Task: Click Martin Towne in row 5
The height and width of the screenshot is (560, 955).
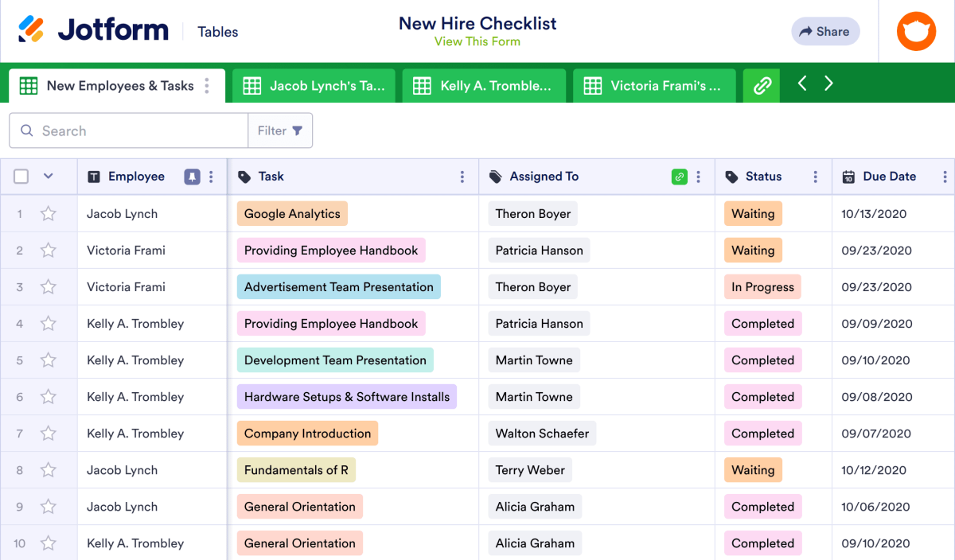Action: 534,360
